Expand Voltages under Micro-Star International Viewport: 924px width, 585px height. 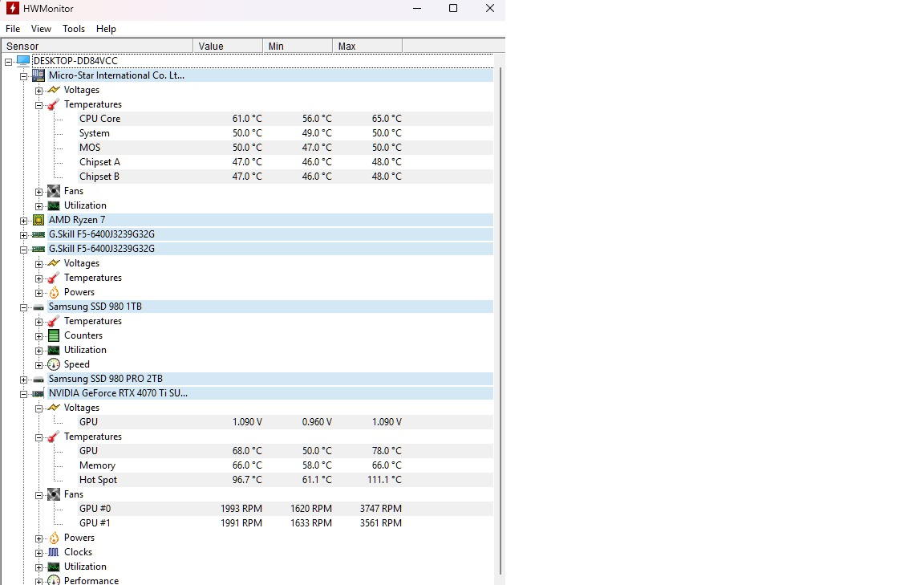pyautogui.click(x=38, y=90)
